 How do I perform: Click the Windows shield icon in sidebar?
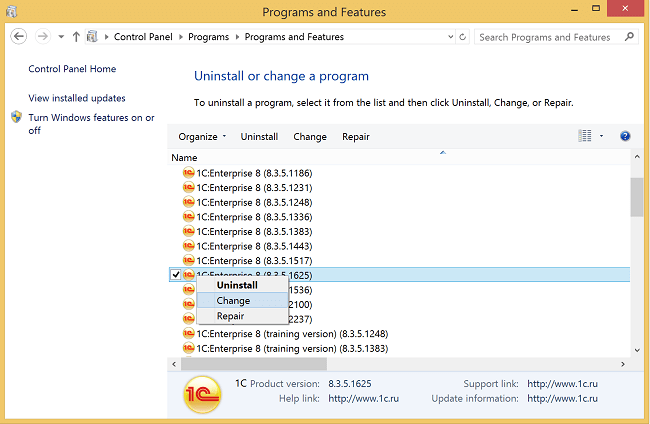tap(16, 117)
